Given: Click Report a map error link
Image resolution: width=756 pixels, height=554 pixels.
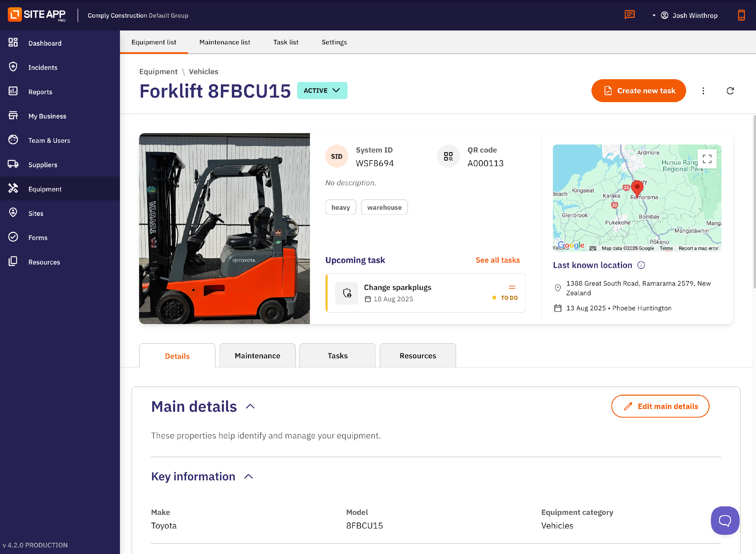Looking at the screenshot, I should click(698, 248).
